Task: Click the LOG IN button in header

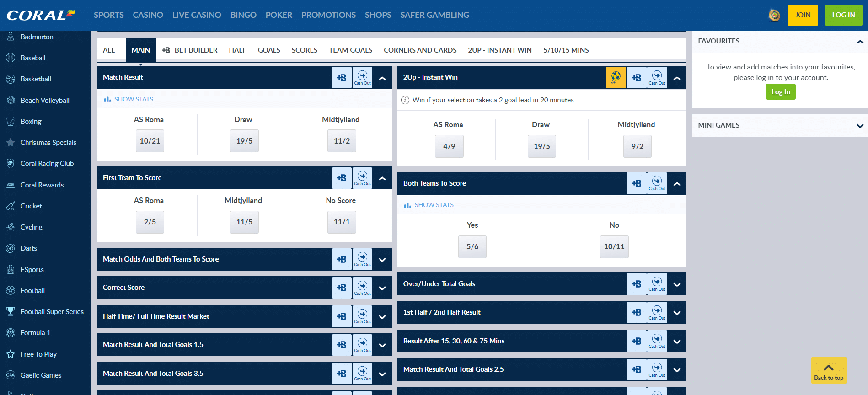Action: (x=843, y=15)
